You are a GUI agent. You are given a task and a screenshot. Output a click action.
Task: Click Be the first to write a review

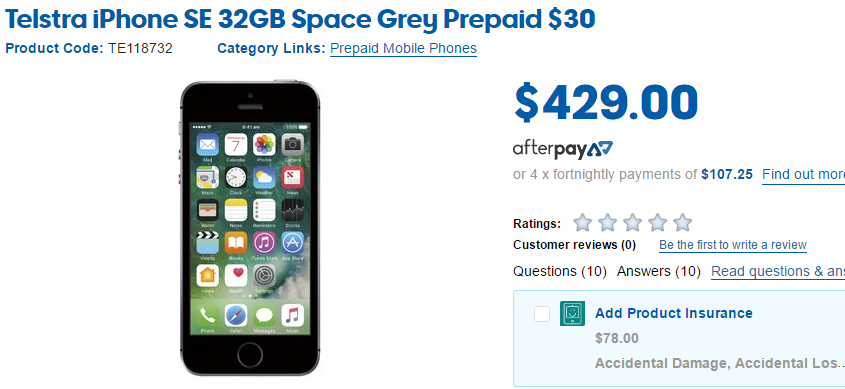pyautogui.click(x=733, y=245)
